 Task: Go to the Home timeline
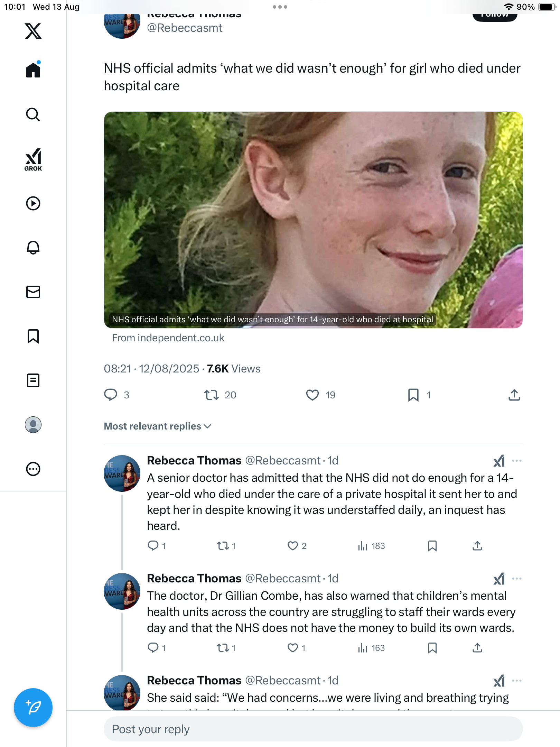click(33, 70)
